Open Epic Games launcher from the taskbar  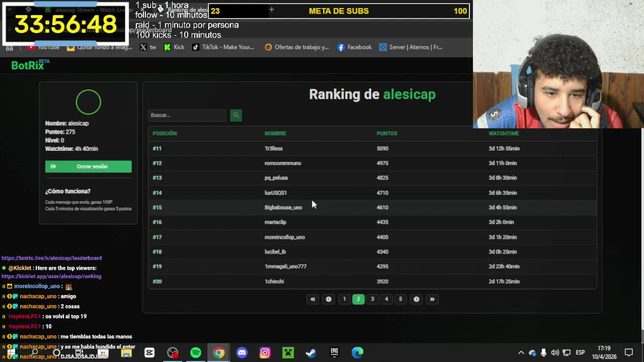[334, 352]
